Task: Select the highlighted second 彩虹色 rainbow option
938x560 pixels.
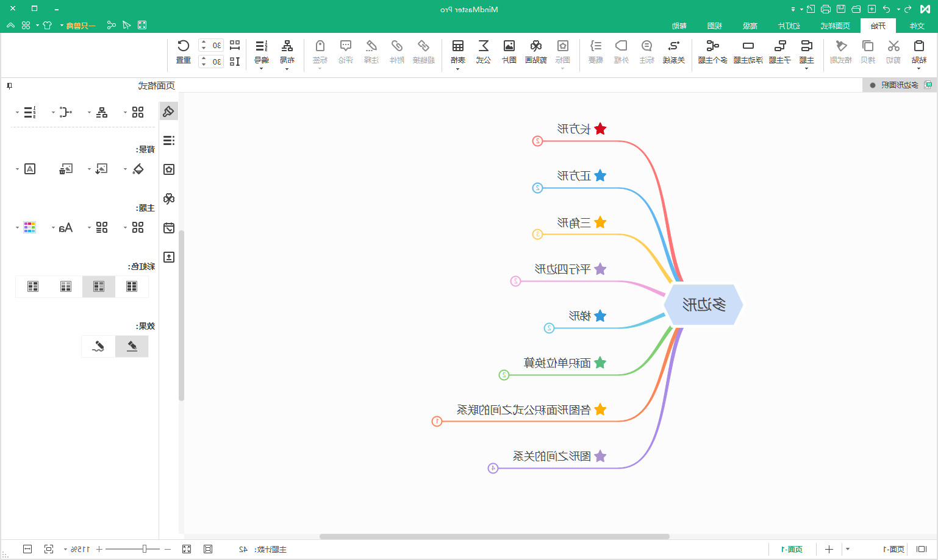Action: click(99, 286)
